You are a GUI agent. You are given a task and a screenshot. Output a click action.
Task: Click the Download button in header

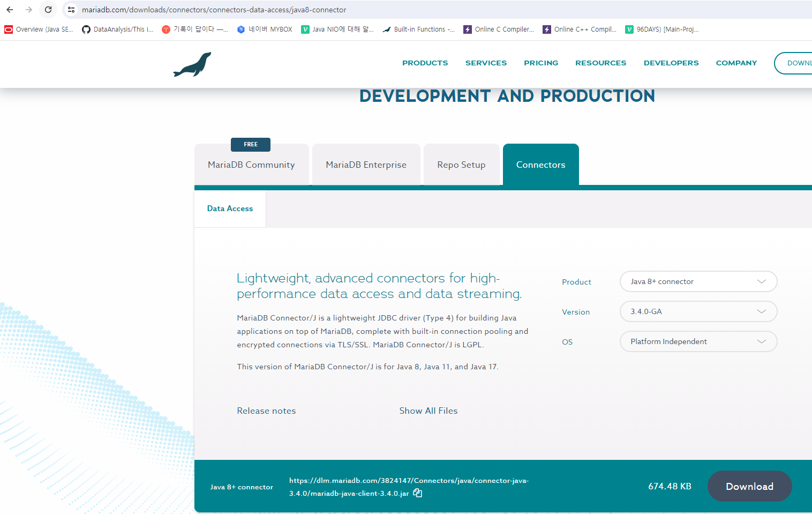click(794, 63)
